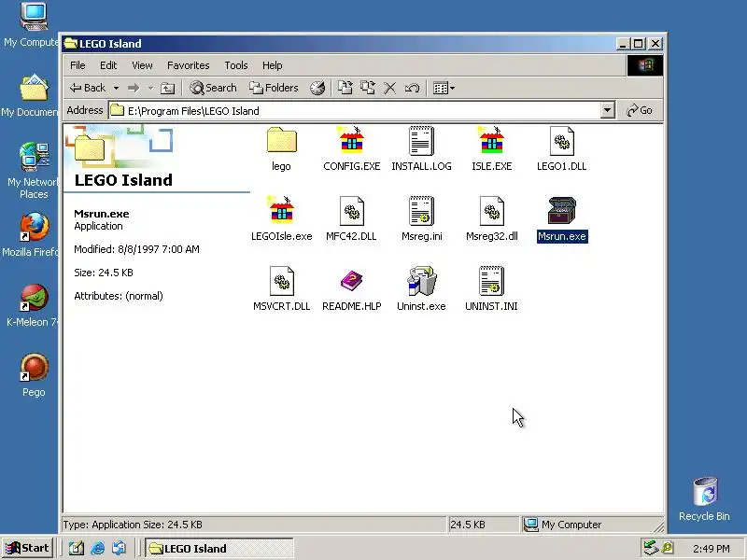The image size is (747, 560).
Task: Click the LEGO Island taskbar button
Action: point(219,548)
